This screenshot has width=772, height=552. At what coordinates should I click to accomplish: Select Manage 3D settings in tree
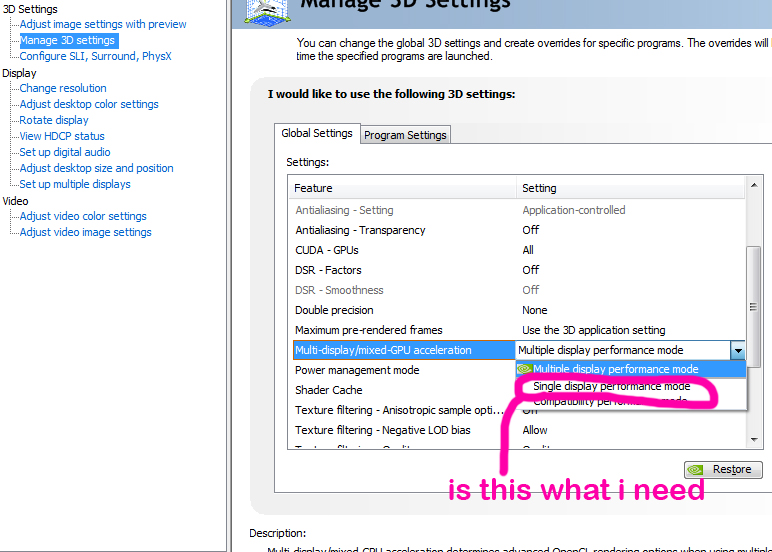(67, 40)
